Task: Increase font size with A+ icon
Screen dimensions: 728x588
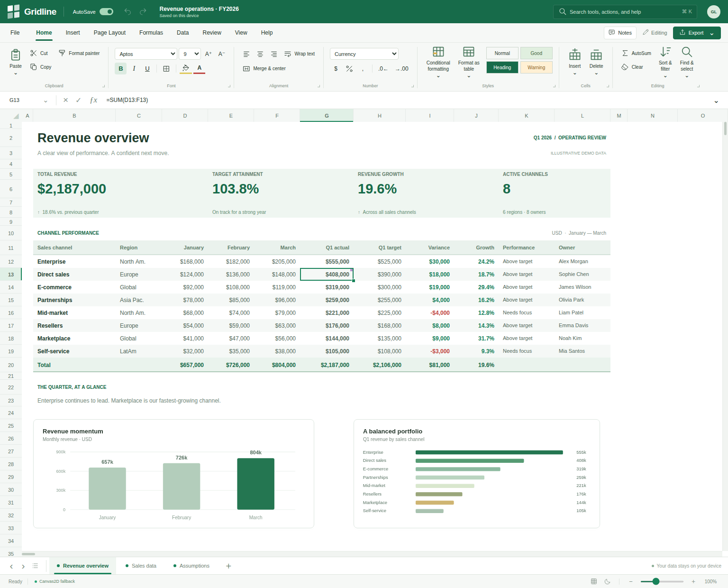Action: click(x=208, y=54)
